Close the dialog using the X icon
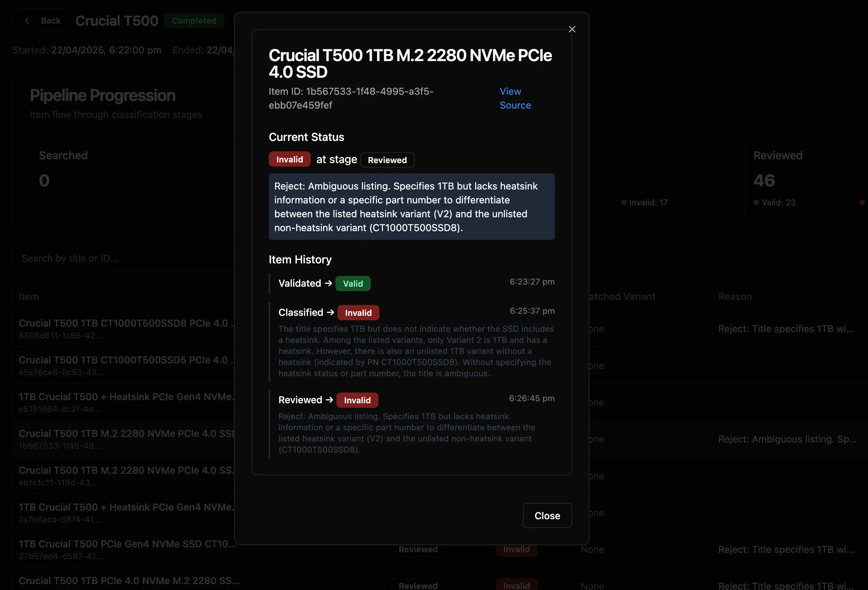This screenshot has width=868, height=590. [572, 29]
